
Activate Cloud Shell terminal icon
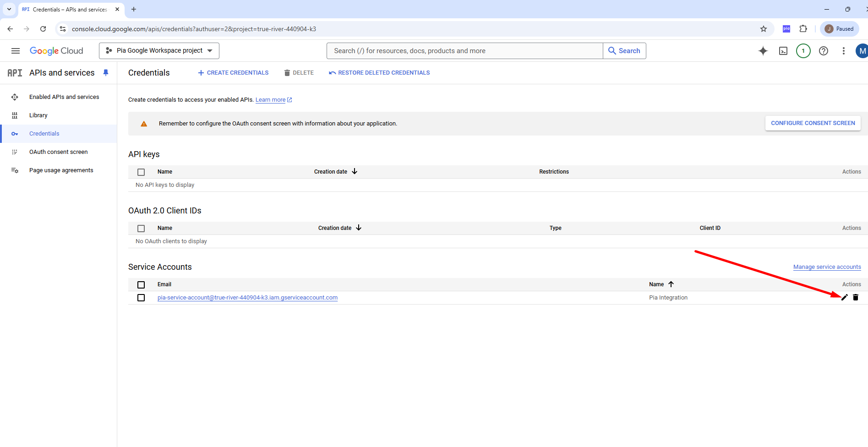(x=783, y=51)
